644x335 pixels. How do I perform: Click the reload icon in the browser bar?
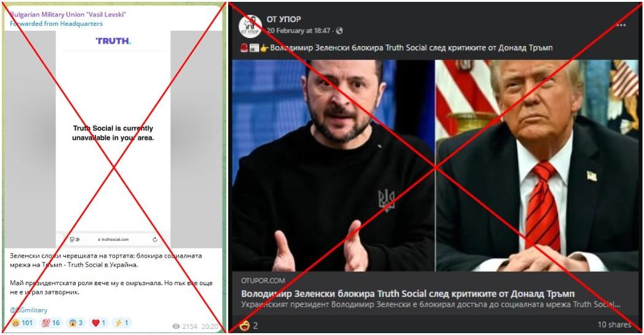click(155, 239)
